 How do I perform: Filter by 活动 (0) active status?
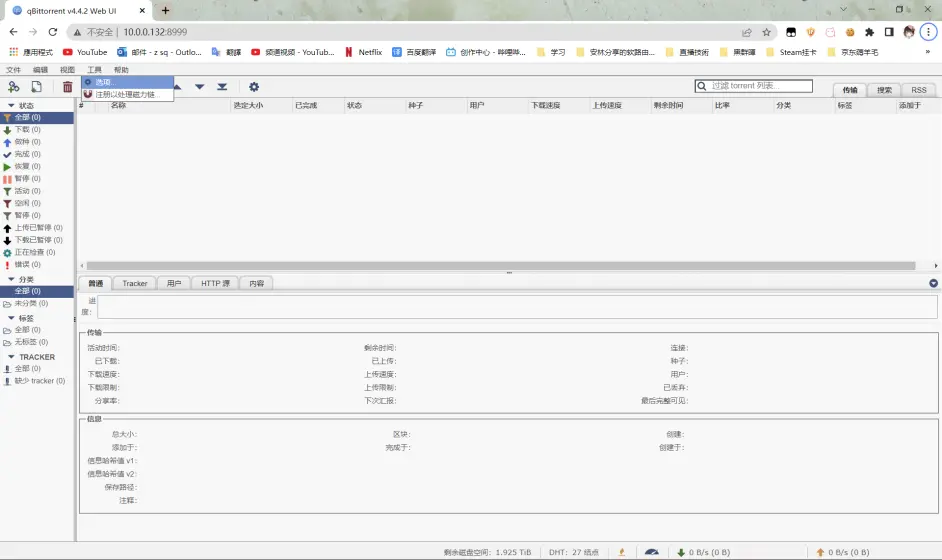pos(37,191)
